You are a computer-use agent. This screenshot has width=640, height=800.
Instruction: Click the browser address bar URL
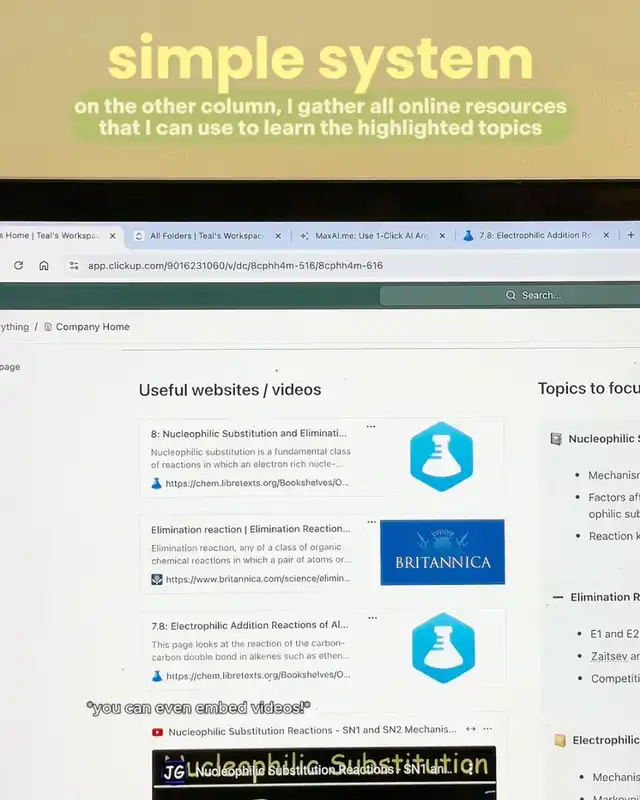pos(235,265)
